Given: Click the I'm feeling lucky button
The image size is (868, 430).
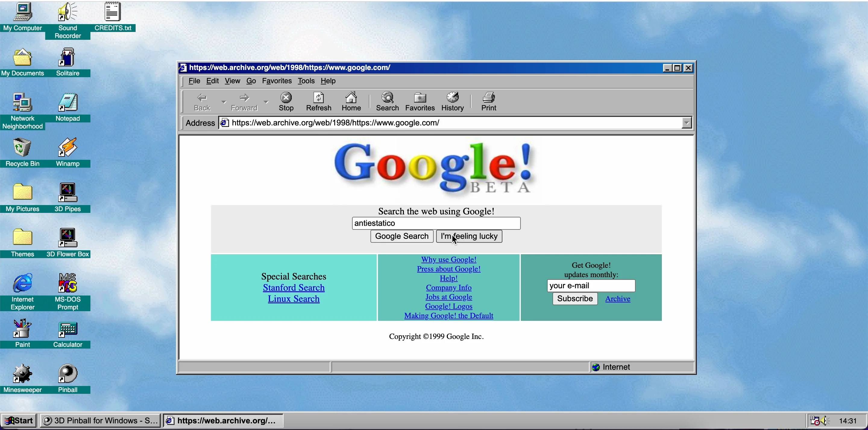Looking at the screenshot, I should tap(469, 236).
